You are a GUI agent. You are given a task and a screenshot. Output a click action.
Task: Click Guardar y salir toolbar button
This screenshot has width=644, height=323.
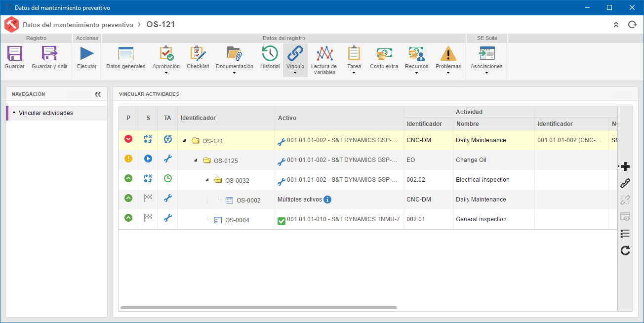(x=49, y=58)
